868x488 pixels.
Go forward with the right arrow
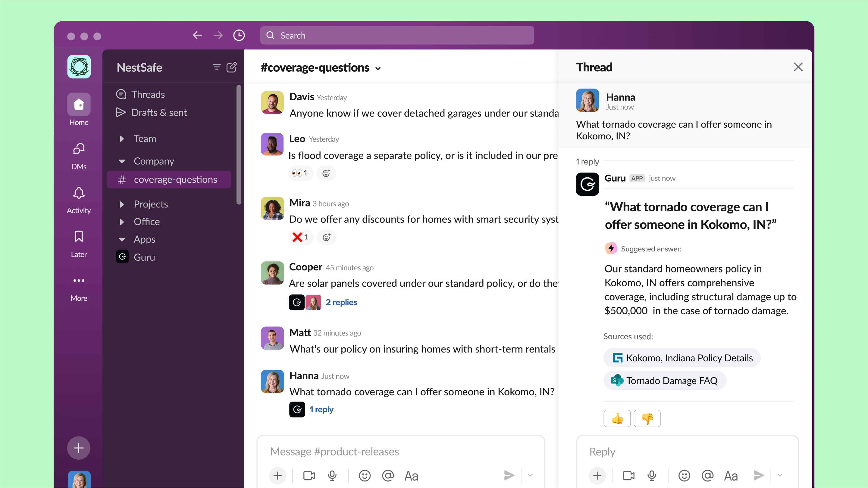point(218,35)
